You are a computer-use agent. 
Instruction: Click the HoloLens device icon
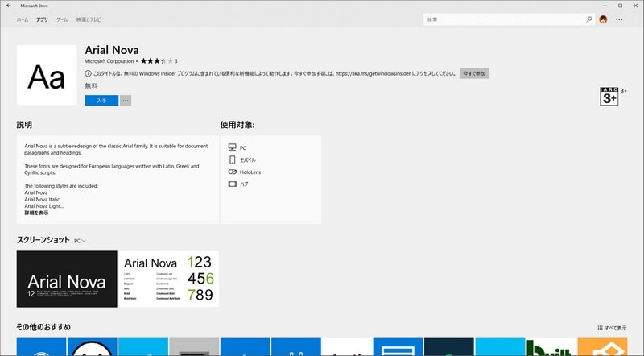pyautogui.click(x=233, y=172)
